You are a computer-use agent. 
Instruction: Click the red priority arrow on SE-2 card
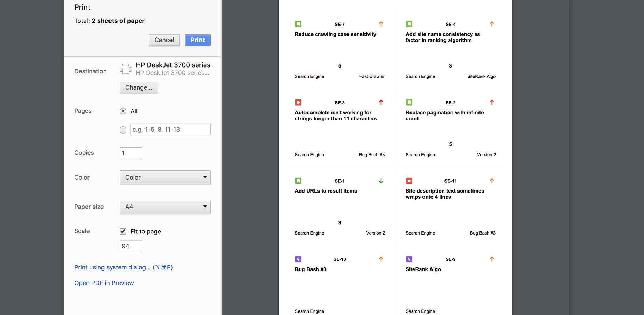(x=492, y=102)
